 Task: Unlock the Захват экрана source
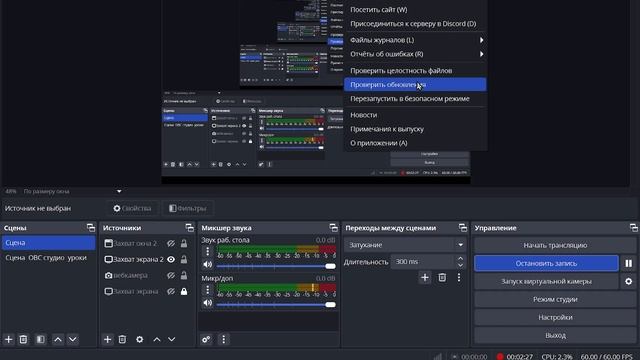pyautogui.click(x=184, y=291)
